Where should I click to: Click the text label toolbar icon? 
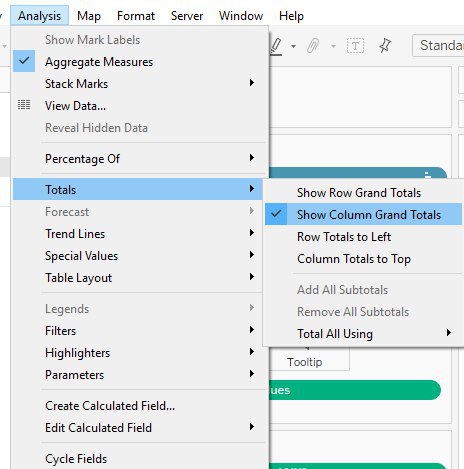[x=355, y=46]
